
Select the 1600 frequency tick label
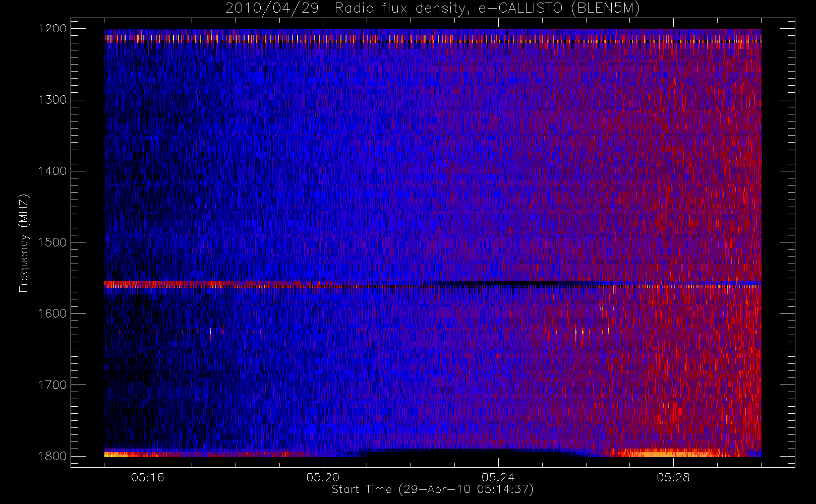(x=52, y=313)
